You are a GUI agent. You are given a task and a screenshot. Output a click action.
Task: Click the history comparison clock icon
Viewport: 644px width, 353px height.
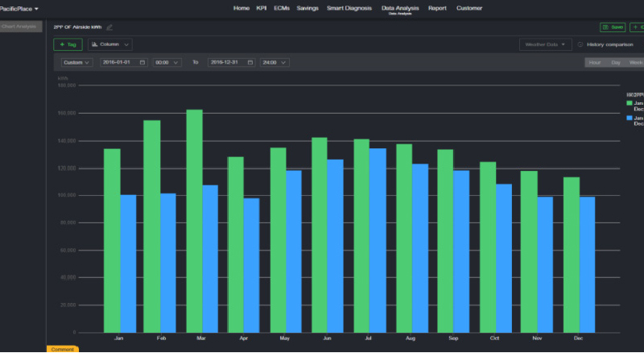click(580, 44)
